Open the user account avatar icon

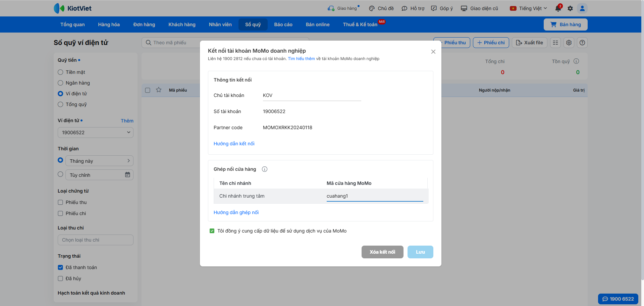click(x=582, y=8)
